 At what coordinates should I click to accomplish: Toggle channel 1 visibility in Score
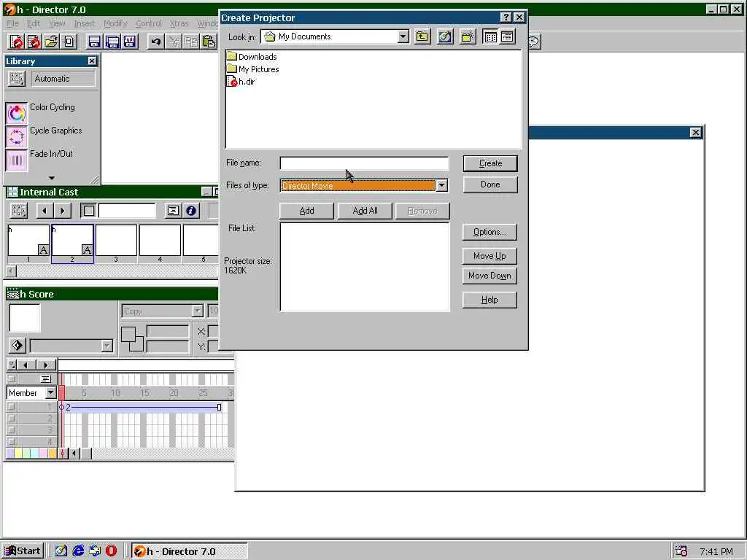click(x=12, y=407)
